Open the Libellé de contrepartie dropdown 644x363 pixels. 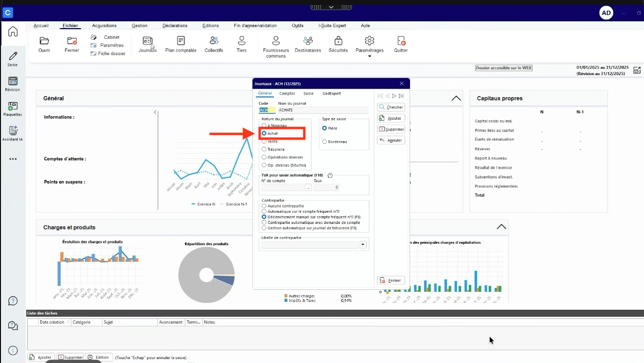pos(363,245)
